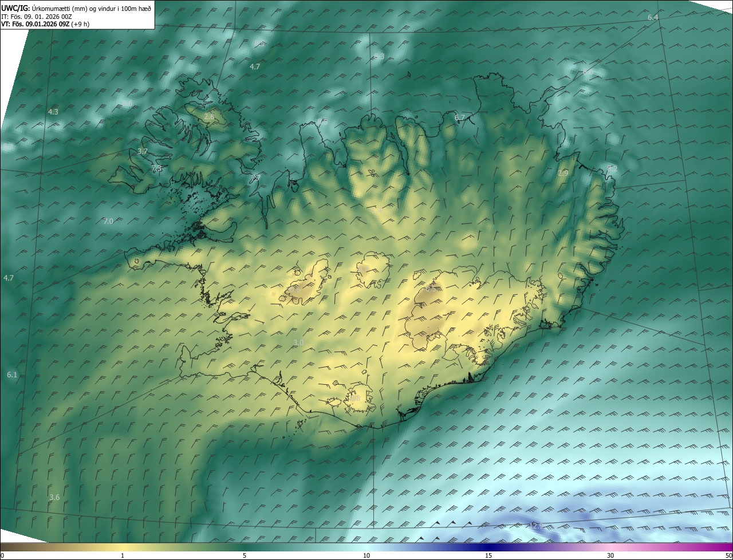The image size is (733, 560).
Task: Click the 2.9 value label on the map
Action: [563, 173]
